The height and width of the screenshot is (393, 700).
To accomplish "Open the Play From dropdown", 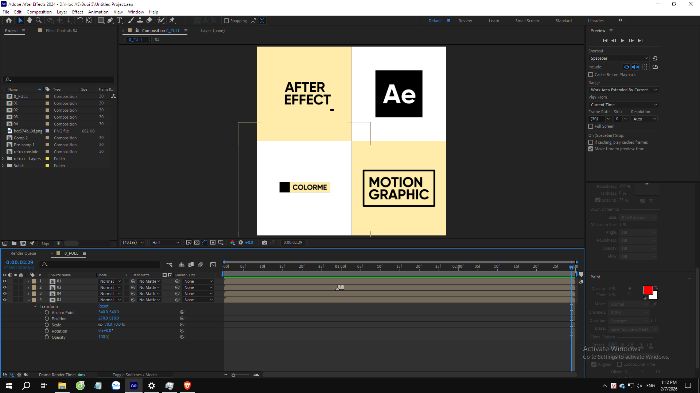I will coord(624,105).
